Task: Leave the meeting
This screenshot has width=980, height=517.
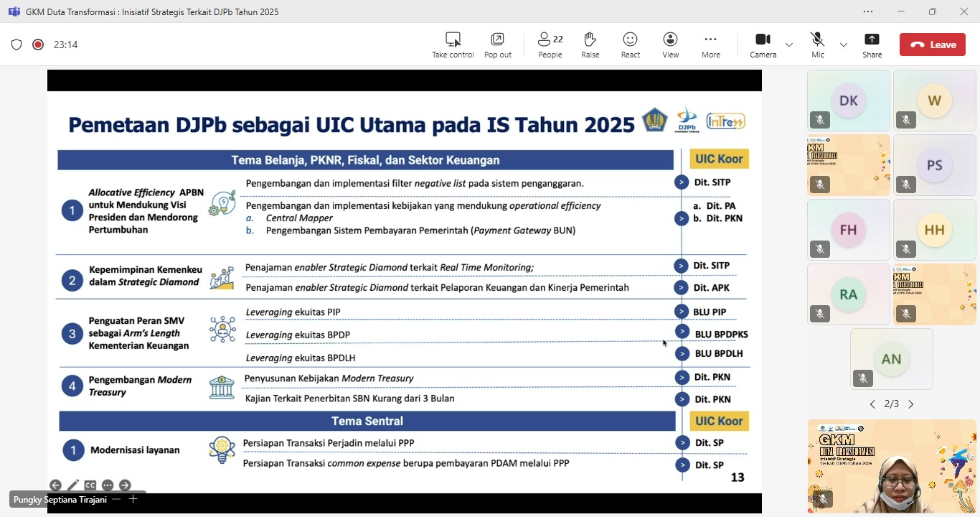Action: pyautogui.click(x=932, y=45)
